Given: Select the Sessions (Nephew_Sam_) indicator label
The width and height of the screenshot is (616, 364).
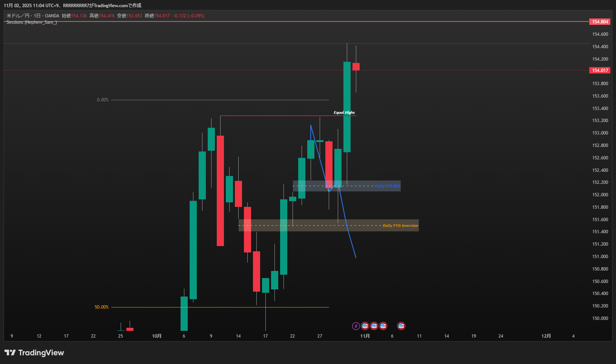Looking at the screenshot, I should [x=32, y=22].
